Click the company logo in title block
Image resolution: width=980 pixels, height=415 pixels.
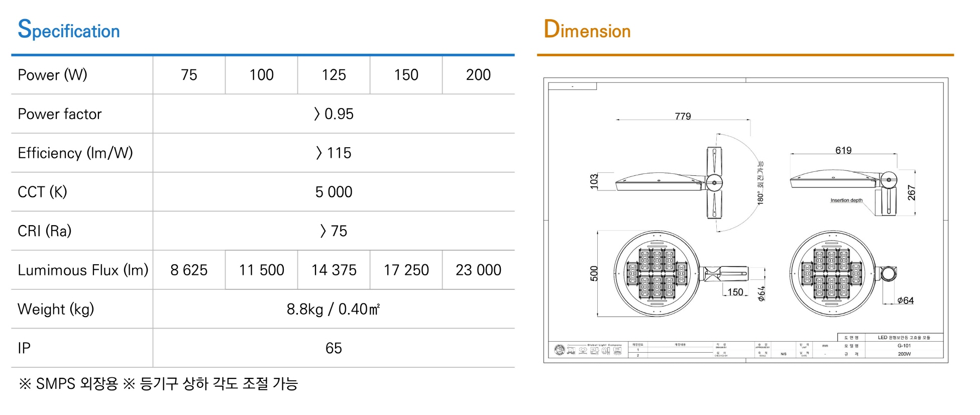(x=559, y=350)
